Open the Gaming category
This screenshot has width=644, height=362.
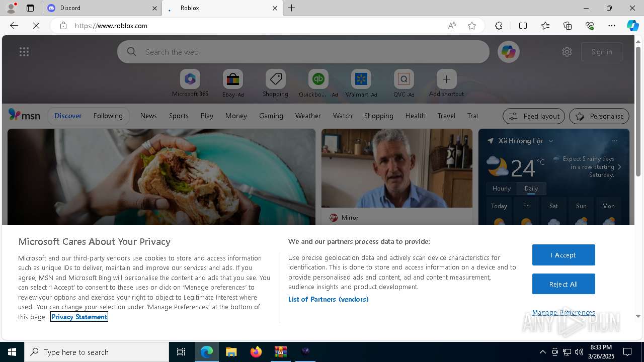pyautogui.click(x=271, y=116)
